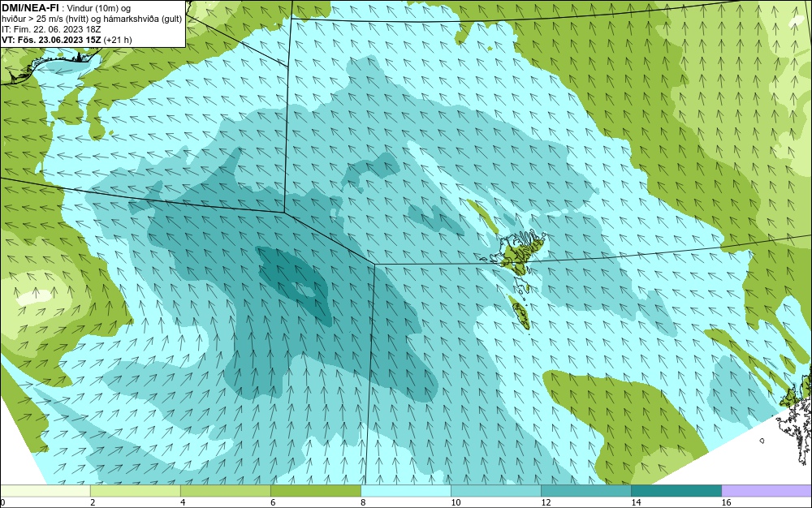Click the 4–6 m/s green legend swatch
This screenshot has width=812, height=508.
tap(225, 490)
